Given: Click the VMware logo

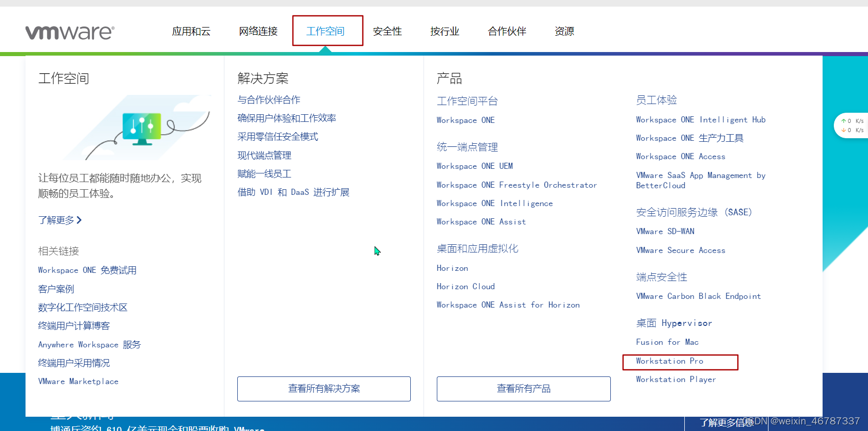Looking at the screenshot, I should coord(70,32).
